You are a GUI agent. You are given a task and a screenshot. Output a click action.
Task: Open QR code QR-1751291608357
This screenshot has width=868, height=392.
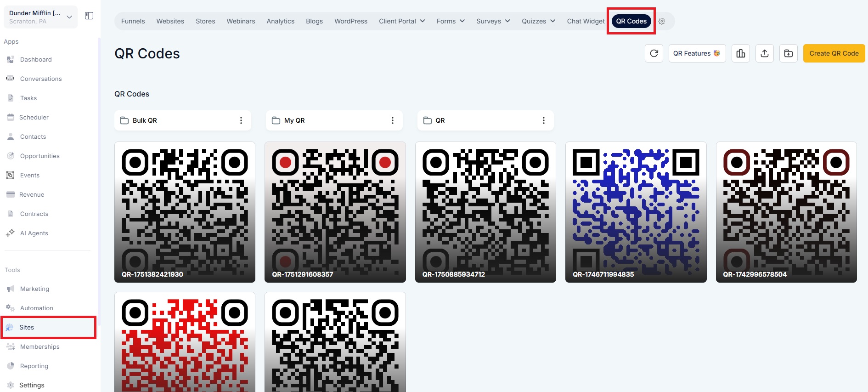click(x=335, y=212)
